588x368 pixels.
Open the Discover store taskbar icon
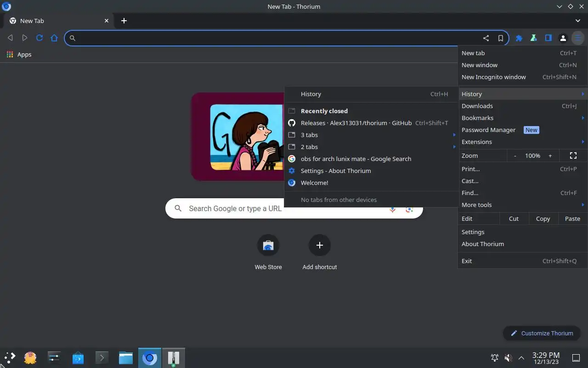tap(78, 357)
